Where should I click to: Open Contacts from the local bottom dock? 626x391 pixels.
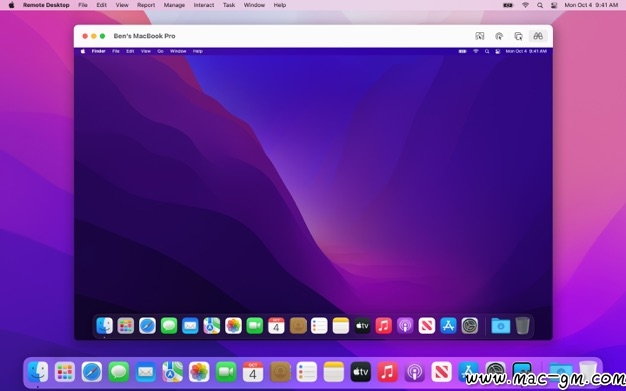coord(280,372)
